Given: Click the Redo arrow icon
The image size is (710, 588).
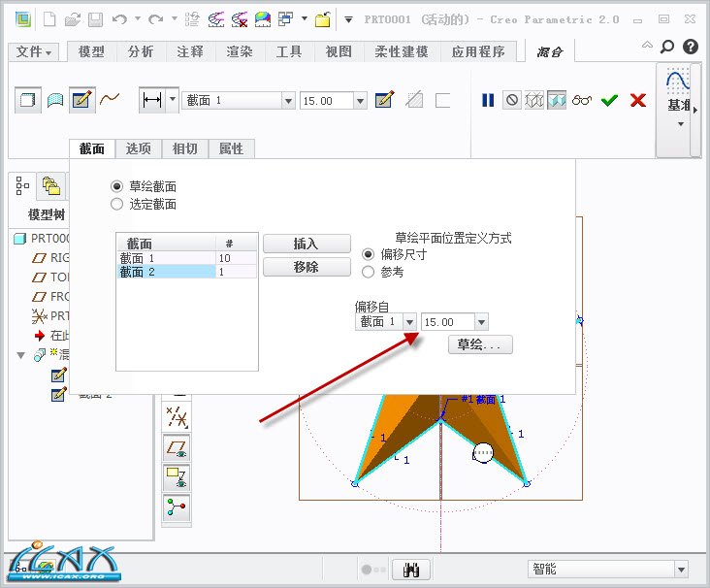Looking at the screenshot, I should click(156, 19).
